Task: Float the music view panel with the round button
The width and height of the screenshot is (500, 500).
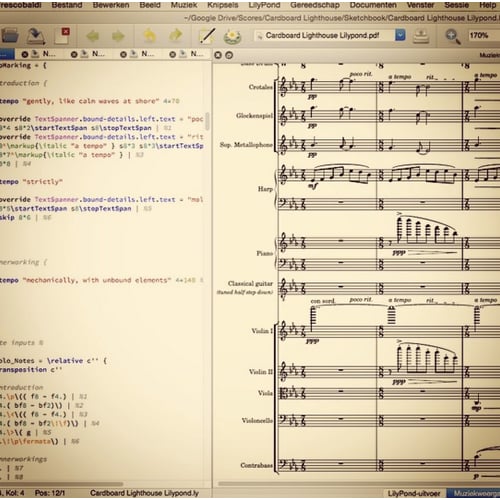Action: pyautogui.click(x=229, y=55)
